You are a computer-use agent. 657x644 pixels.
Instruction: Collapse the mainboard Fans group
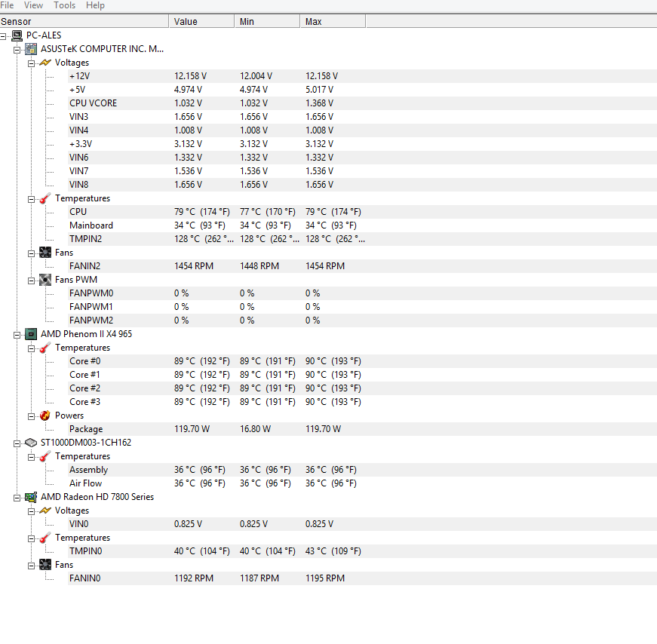click(31, 253)
